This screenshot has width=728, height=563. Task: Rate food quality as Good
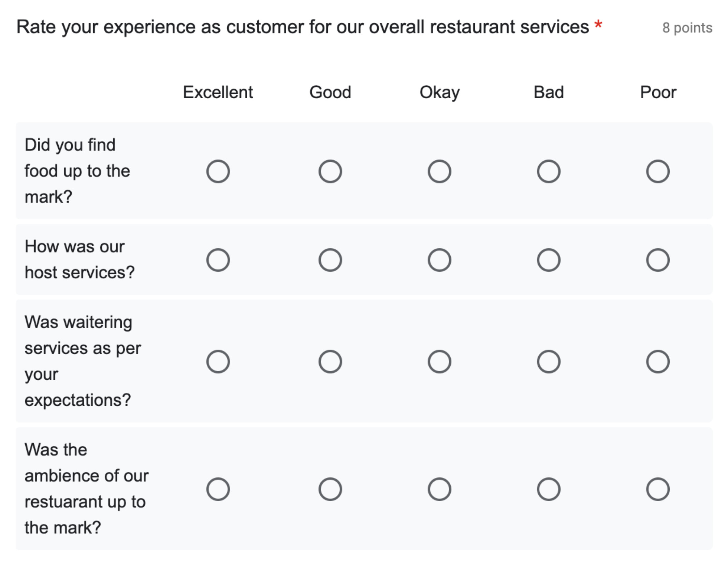coord(330,171)
